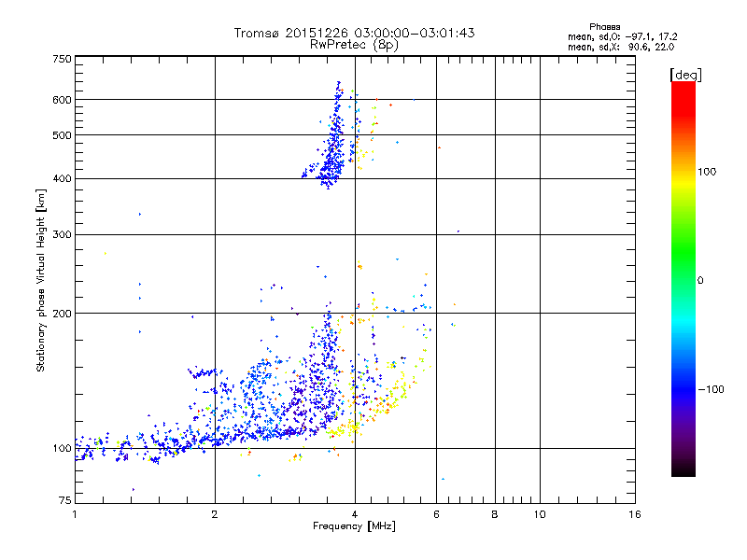Click the x-axis tick label '4'
The height and width of the screenshot is (560, 747).
[355, 514]
